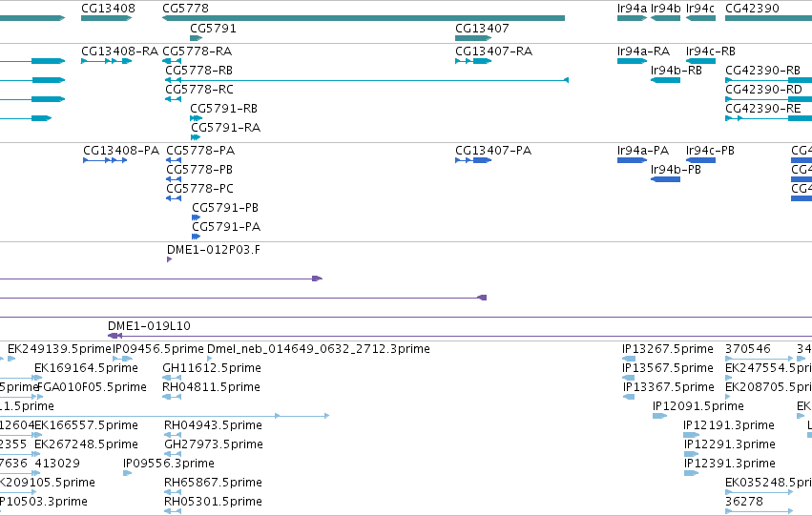
Task: Click the DME1-019L10 purple arrow glyph
Action: 115,336
